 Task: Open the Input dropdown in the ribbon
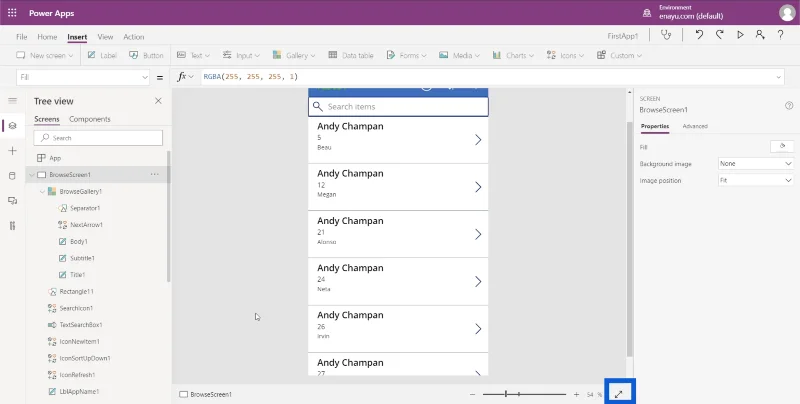click(x=241, y=55)
